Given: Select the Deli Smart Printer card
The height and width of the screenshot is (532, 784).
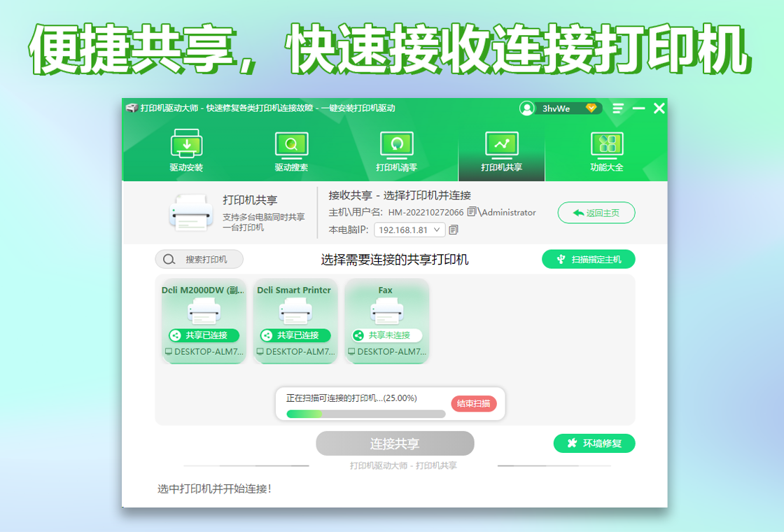Looking at the screenshot, I should tap(295, 320).
